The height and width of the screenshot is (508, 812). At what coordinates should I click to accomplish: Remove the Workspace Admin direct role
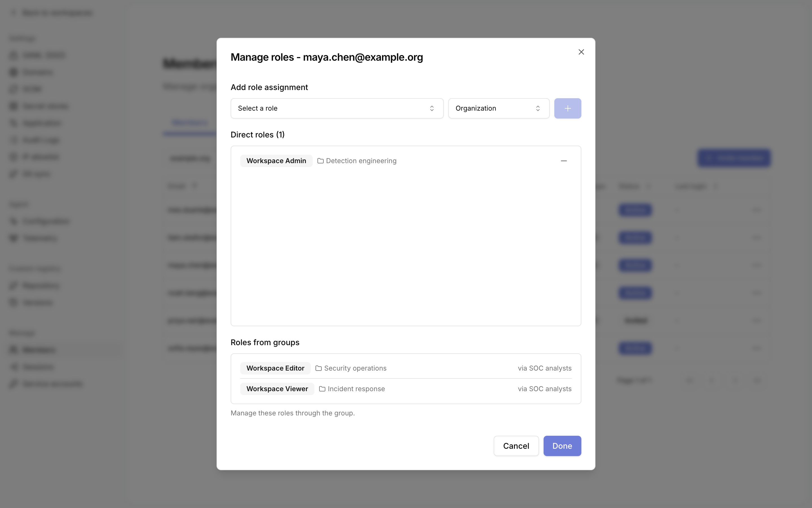click(564, 161)
